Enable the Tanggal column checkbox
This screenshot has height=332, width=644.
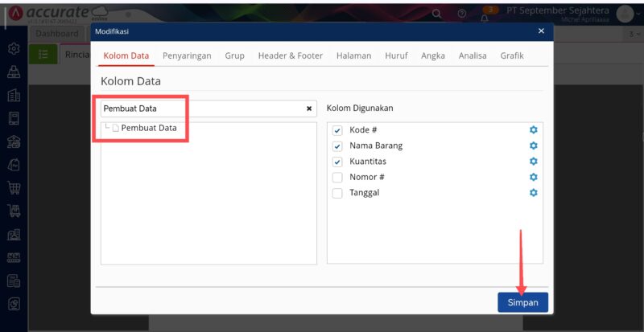click(337, 193)
